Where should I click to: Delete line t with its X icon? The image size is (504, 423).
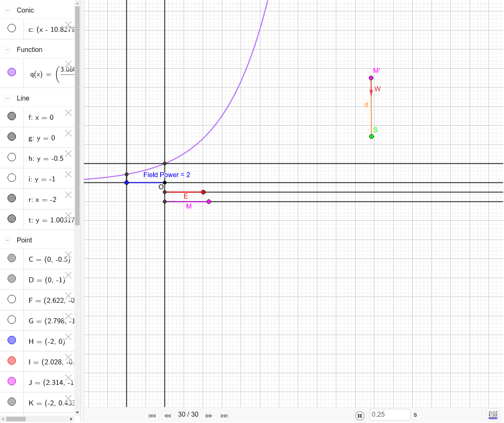click(x=68, y=215)
